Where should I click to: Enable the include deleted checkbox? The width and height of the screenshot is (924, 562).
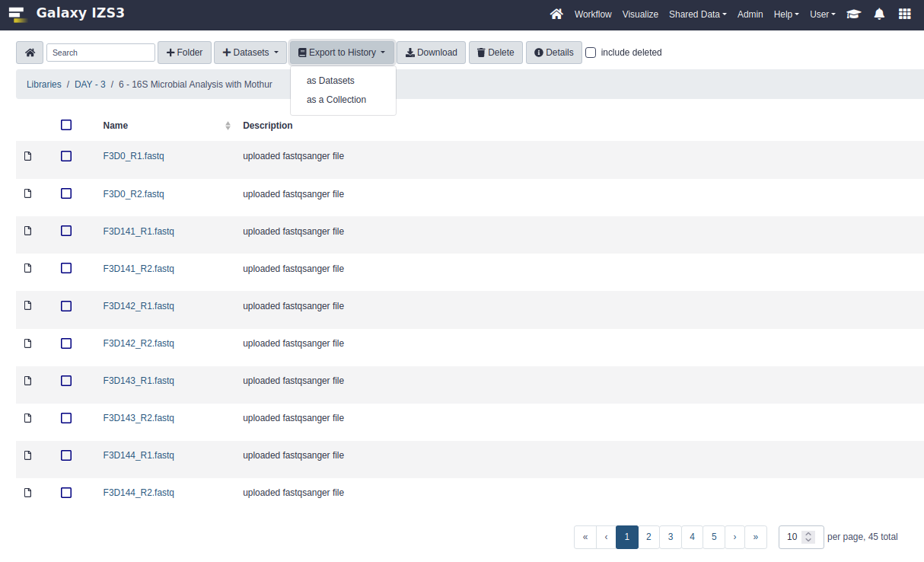click(591, 53)
